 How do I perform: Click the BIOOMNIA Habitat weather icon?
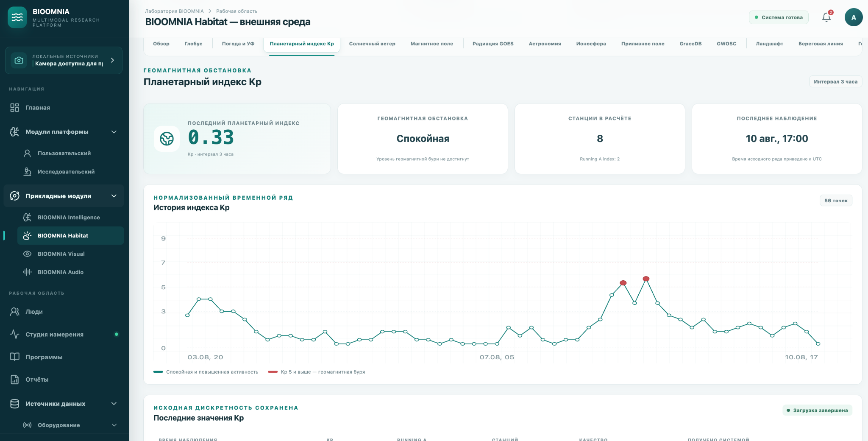27,235
